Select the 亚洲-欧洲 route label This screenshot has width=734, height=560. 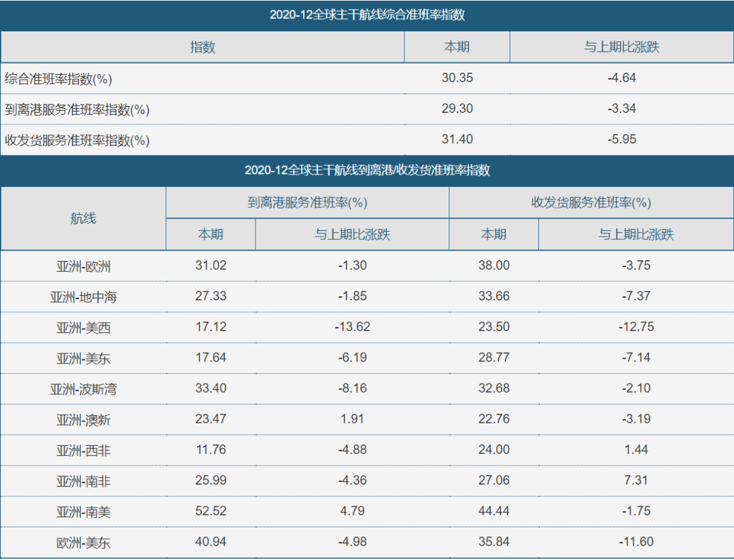(x=83, y=266)
